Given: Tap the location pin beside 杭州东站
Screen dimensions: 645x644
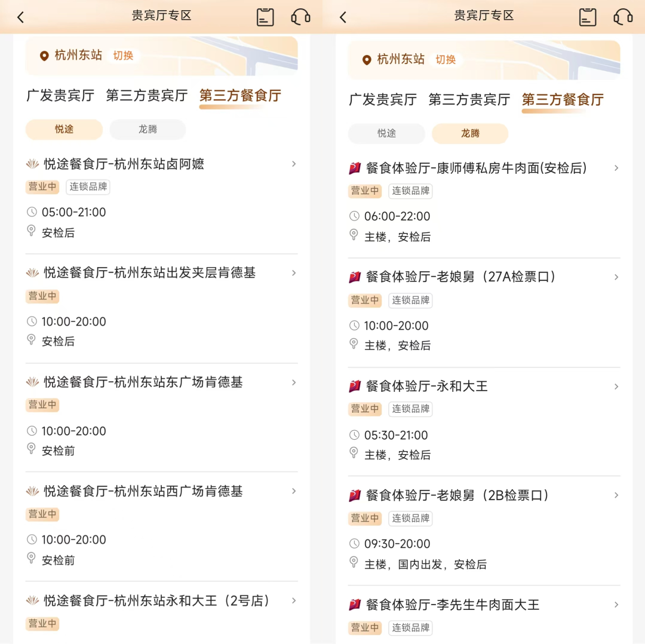Looking at the screenshot, I should pos(44,56).
